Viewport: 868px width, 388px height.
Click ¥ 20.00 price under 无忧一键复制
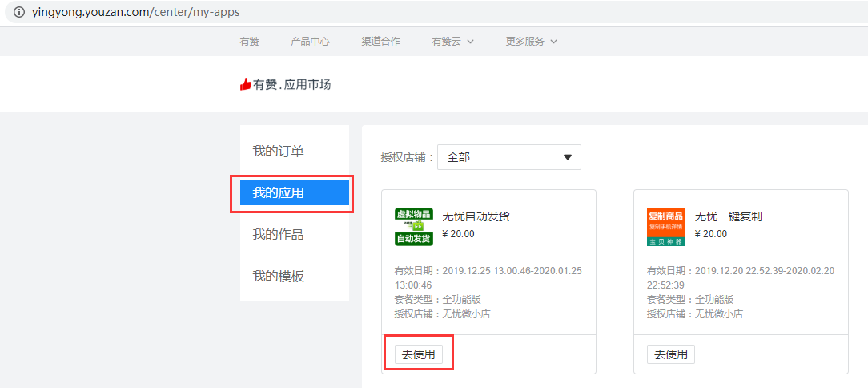point(711,234)
